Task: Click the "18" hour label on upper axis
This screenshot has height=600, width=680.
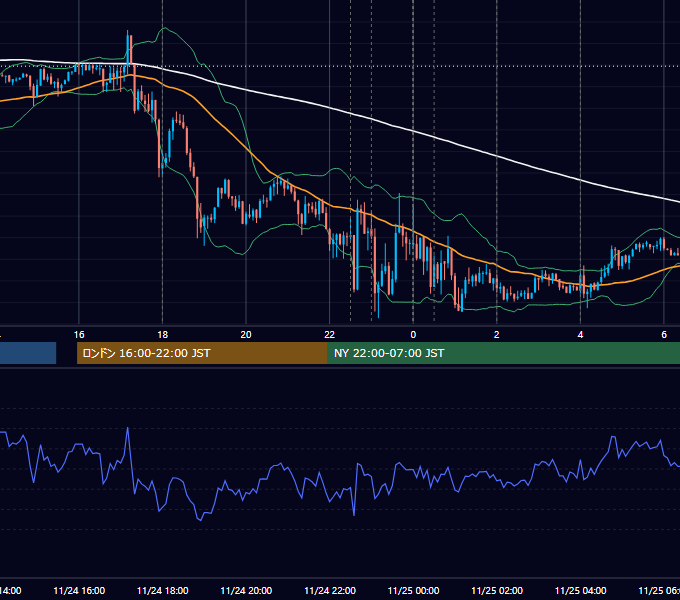Action: click(163, 335)
